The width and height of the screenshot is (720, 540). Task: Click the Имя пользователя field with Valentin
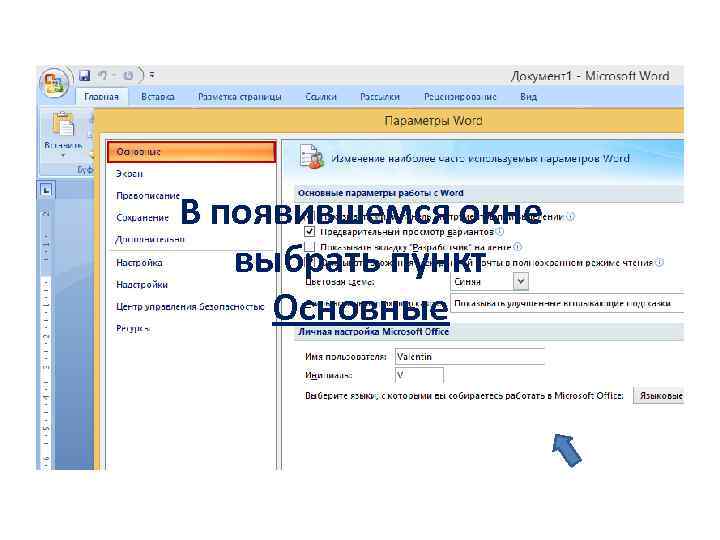[470, 356]
